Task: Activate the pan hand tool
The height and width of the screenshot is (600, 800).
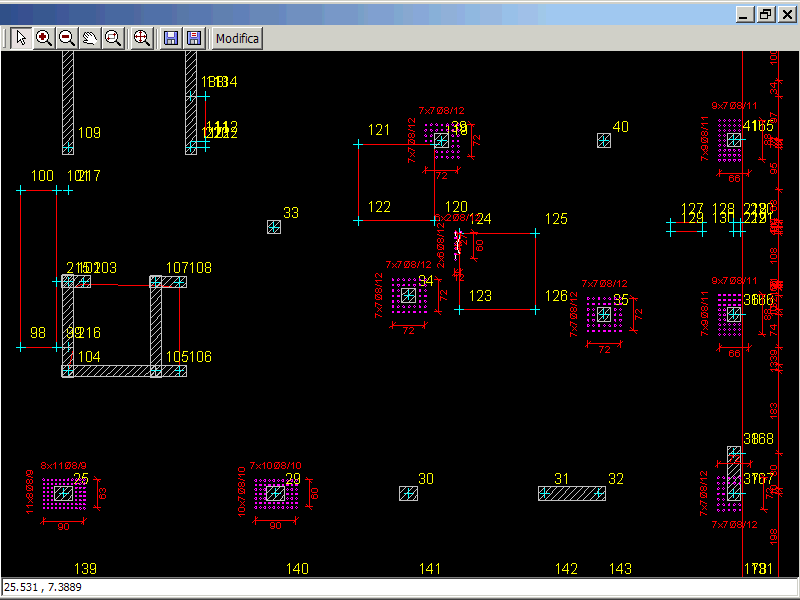Action: click(x=90, y=38)
